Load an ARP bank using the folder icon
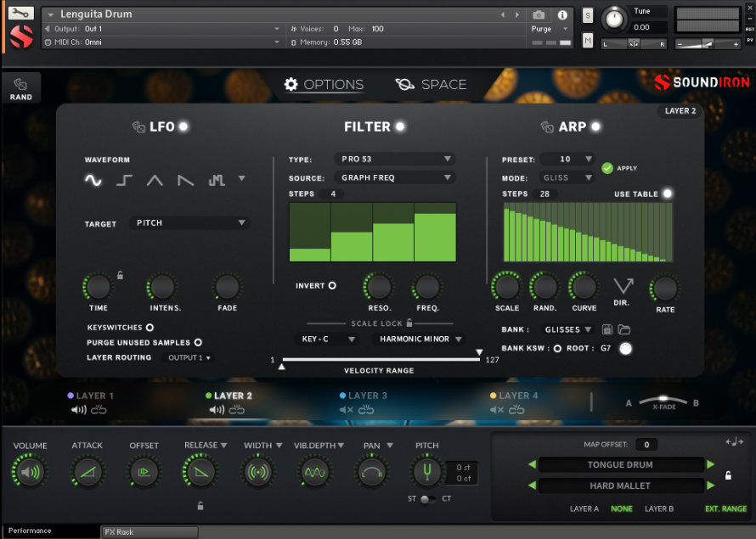Screen dimensions: 756x539 tap(623, 329)
